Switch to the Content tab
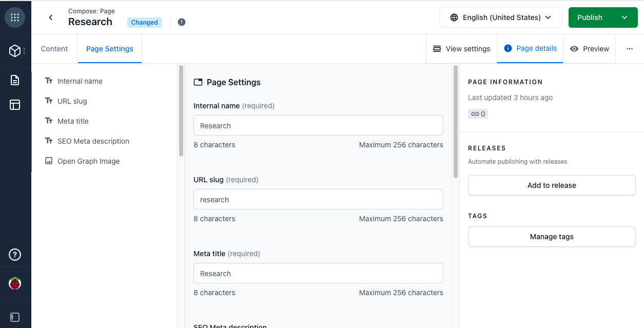644x328 pixels. click(x=54, y=48)
